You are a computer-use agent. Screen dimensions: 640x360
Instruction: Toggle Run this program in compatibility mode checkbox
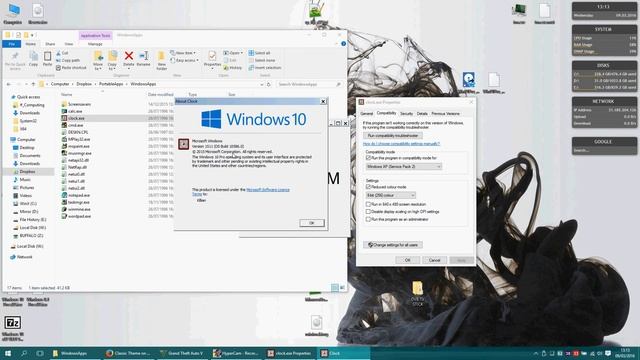368,158
